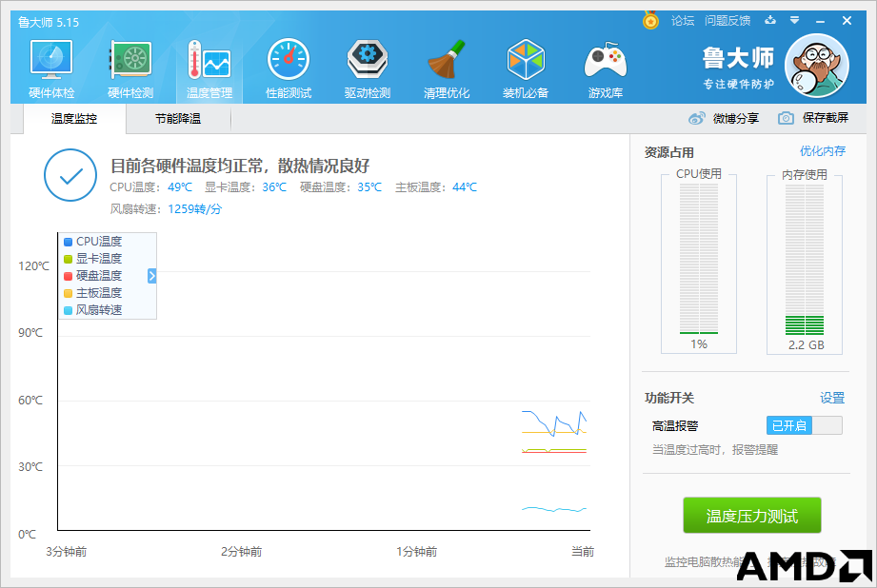Toggle the 高温报警 已开启 switch
This screenshot has height=588, width=877.
coord(804,425)
